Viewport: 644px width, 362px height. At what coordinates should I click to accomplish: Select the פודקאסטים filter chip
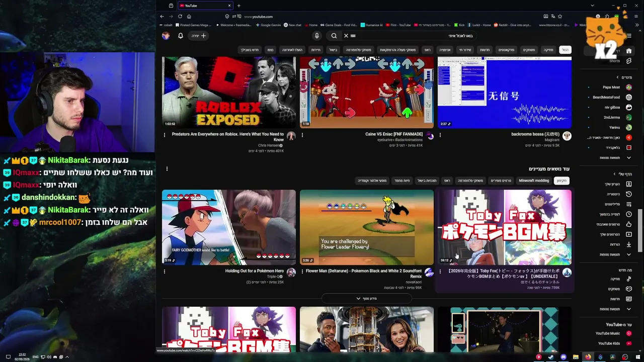[x=506, y=50]
